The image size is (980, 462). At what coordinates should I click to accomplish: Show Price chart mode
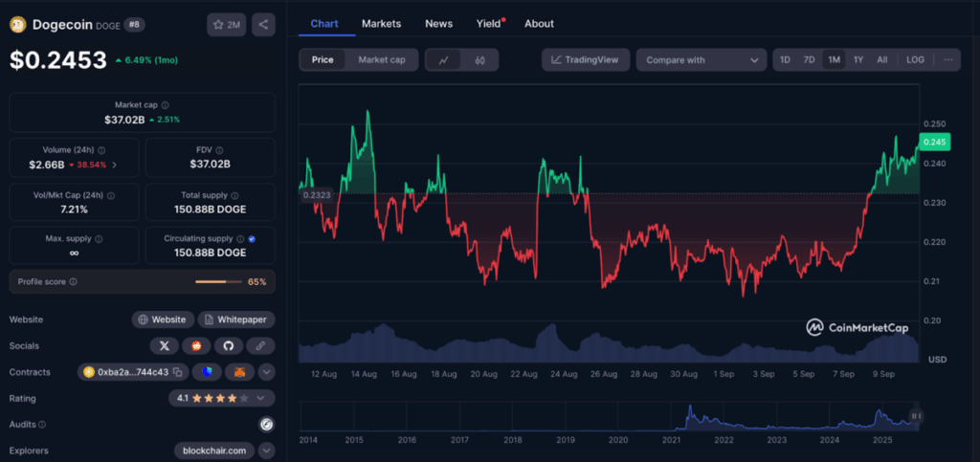click(x=323, y=60)
